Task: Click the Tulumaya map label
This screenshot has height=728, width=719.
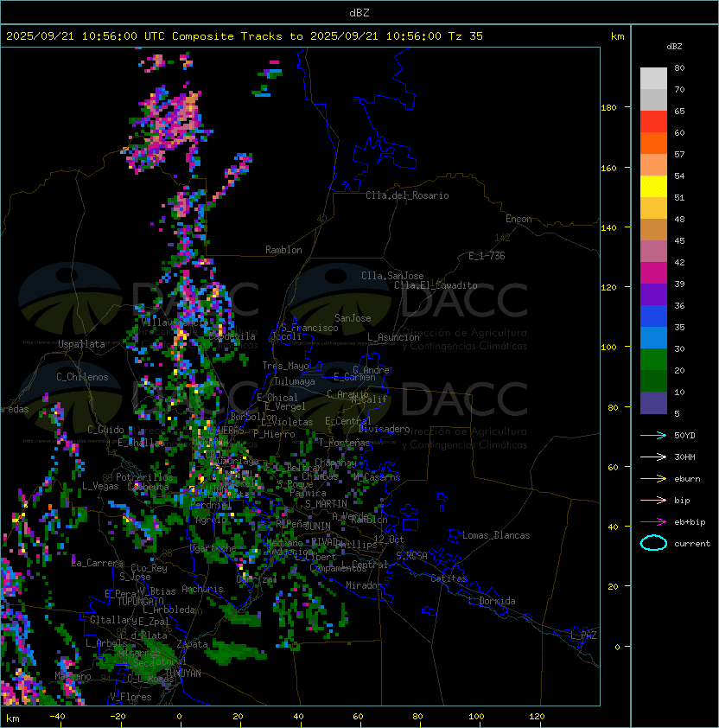Action: click(x=295, y=381)
